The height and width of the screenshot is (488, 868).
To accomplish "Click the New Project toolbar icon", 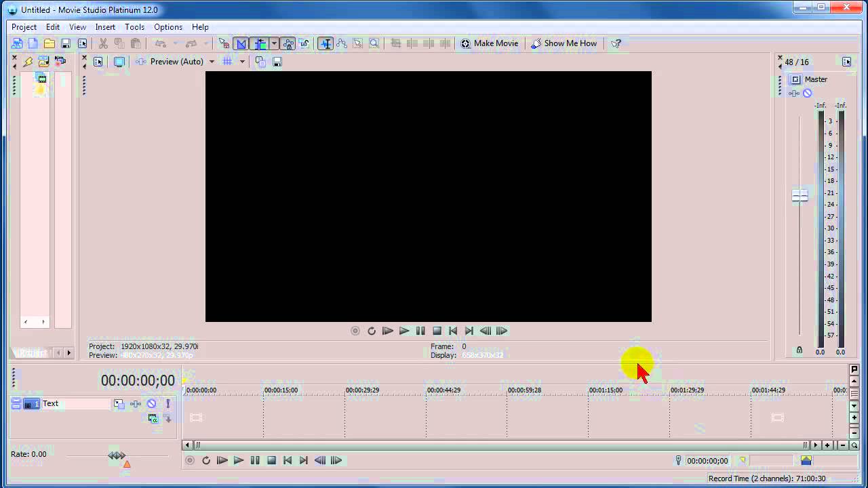I will [33, 43].
